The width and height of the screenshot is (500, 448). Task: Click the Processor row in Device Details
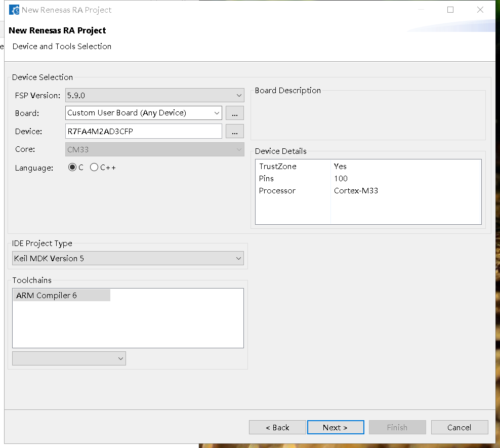368,190
